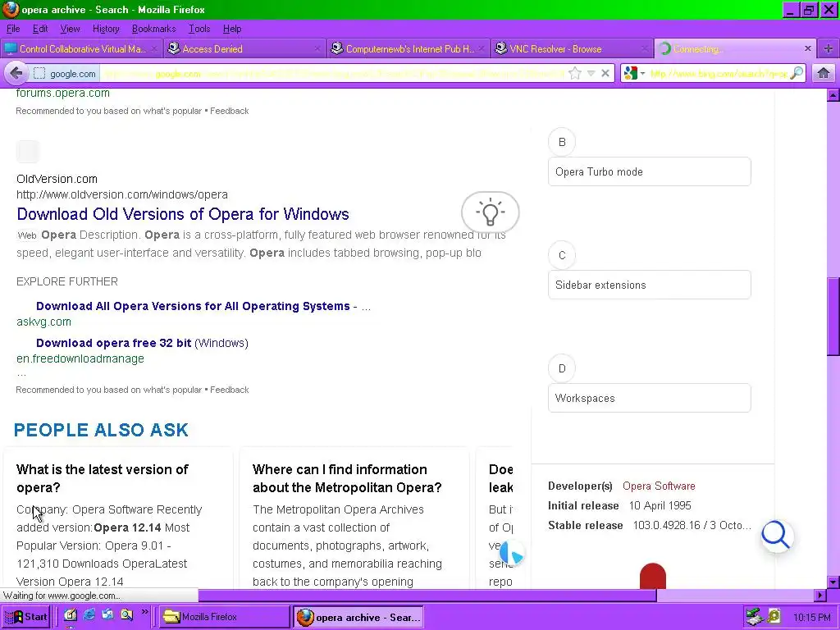The width and height of the screenshot is (840, 630).
Task: Select answer option D circle
Action: coord(562,368)
